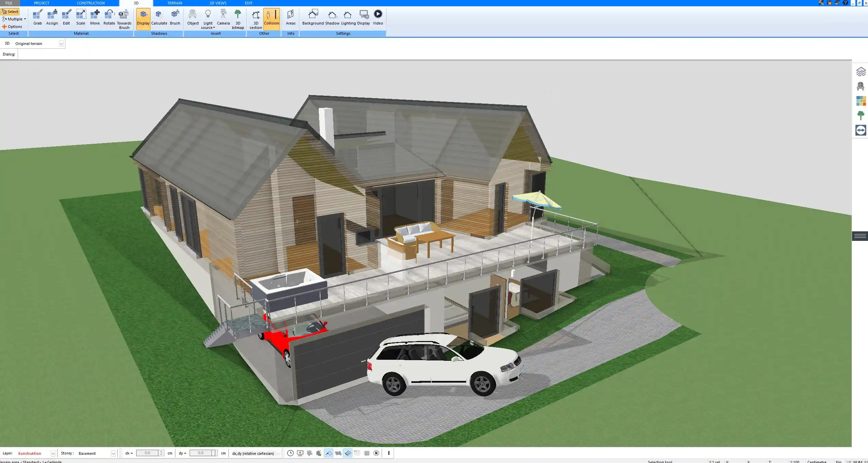Toggle the highlighted roof-shape button in the bottom toolbar
This screenshot has height=463, width=868.
(x=329, y=453)
